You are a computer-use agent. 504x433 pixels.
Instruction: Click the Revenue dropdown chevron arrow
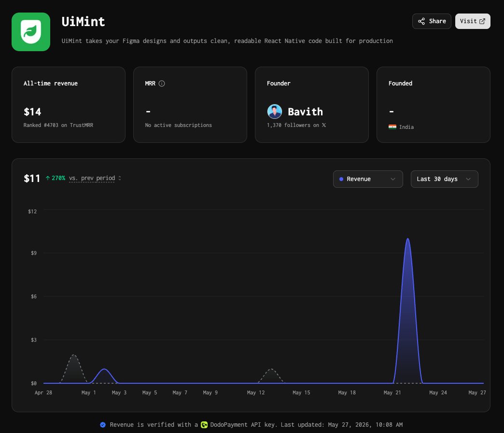(393, 179)
